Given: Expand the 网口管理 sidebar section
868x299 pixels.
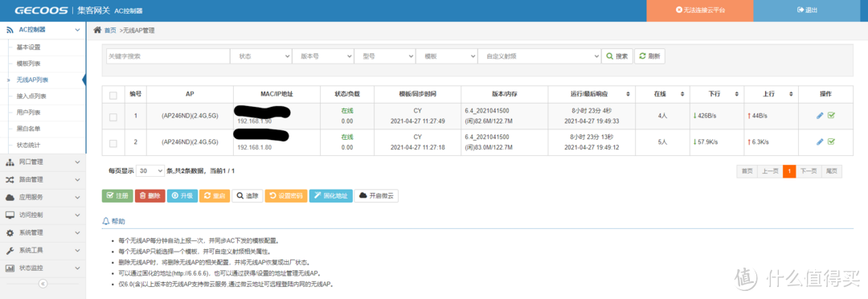Looking at the screenshot, I should click(x=77, y=162).
